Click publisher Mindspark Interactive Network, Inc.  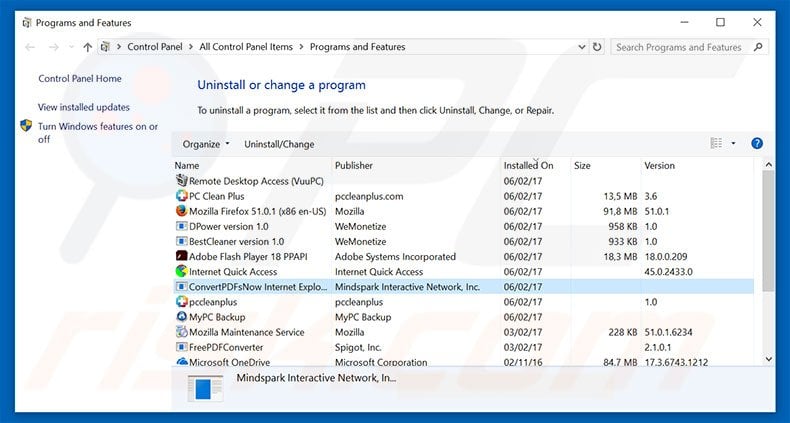coord(408,287)
